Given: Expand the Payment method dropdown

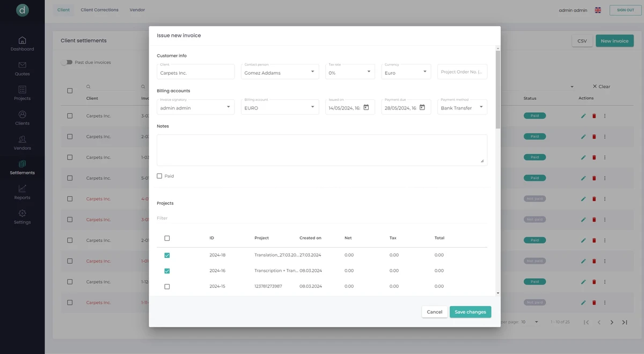Looking at the screenshot, I should [x=480, y=107].
